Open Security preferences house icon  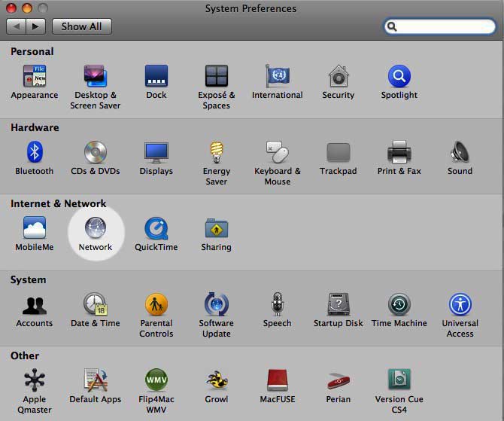(339, 76)
